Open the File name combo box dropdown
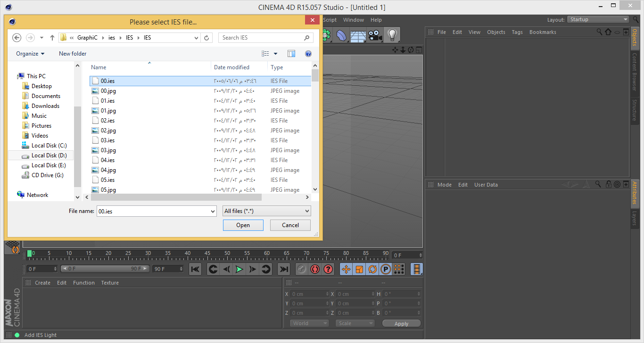Viewport: 644px width, 343px height. [x=212, y=211]
